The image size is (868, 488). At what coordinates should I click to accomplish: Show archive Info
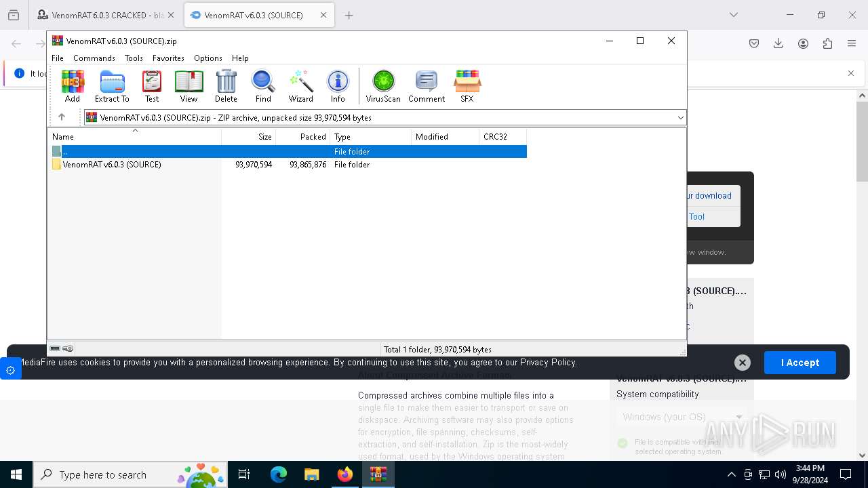click(338, 86)
